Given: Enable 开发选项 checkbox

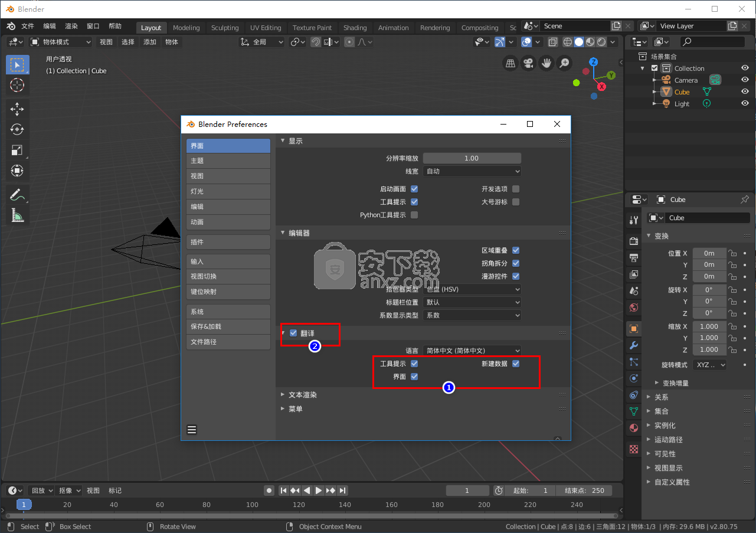Looking at the screenshot, I should tap(516, 189).
